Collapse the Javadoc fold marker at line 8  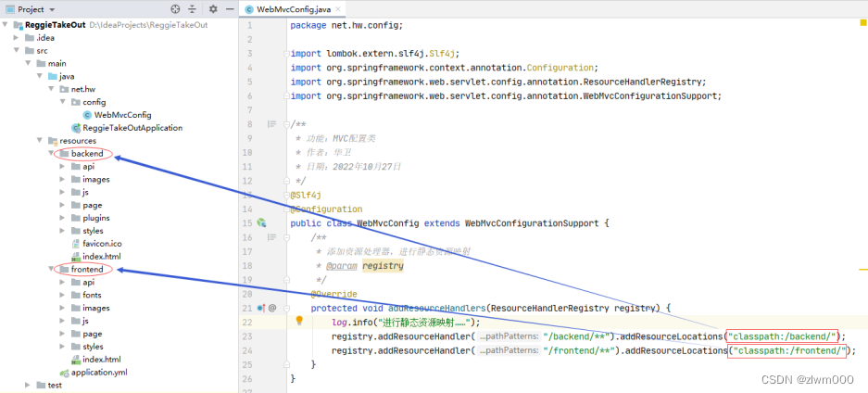point(286,124)
